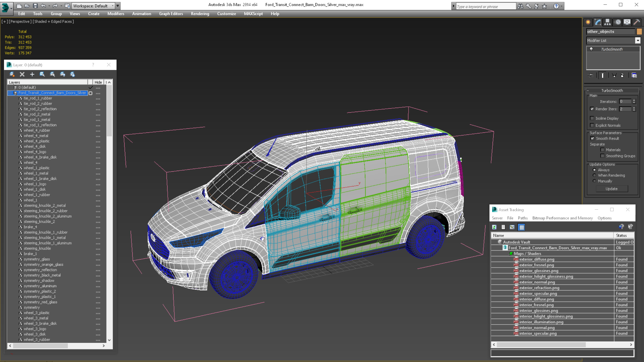This screenshot has width=644, height=362.
Task: Click the Perspective viewport label
Action: (x=20, y=21)
